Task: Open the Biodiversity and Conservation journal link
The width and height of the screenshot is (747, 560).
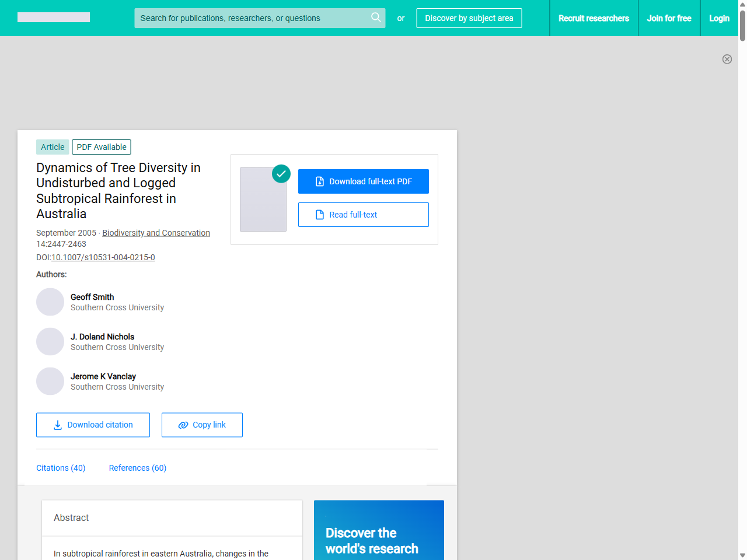Action: click(156, 233)
